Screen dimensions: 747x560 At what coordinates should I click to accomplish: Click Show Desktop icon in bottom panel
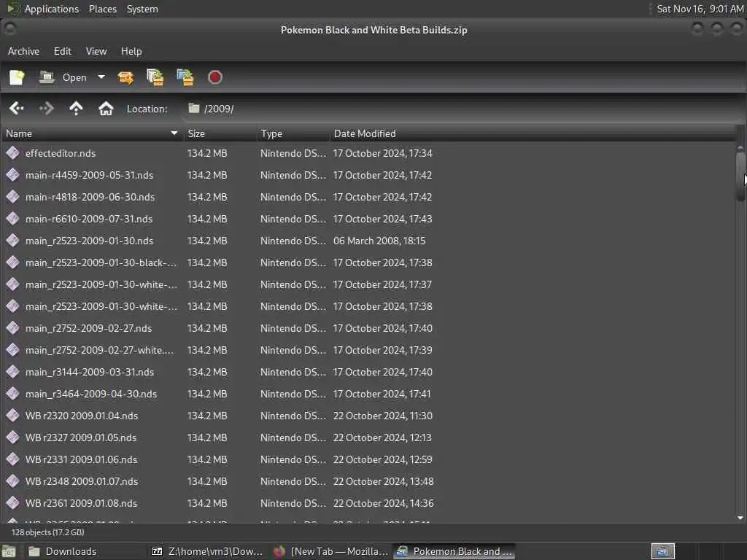[9, 552]
